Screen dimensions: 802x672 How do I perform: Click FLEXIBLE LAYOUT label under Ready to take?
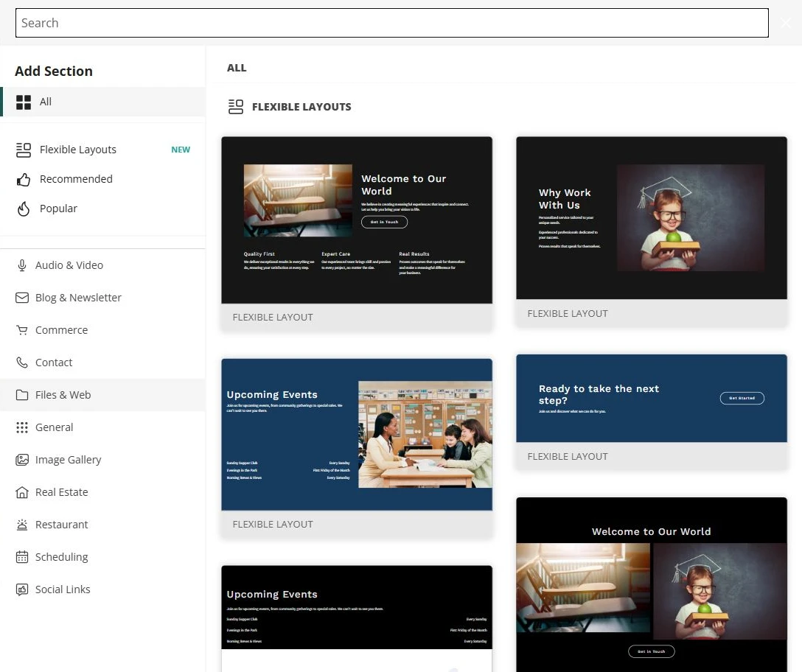pos(568,456)
